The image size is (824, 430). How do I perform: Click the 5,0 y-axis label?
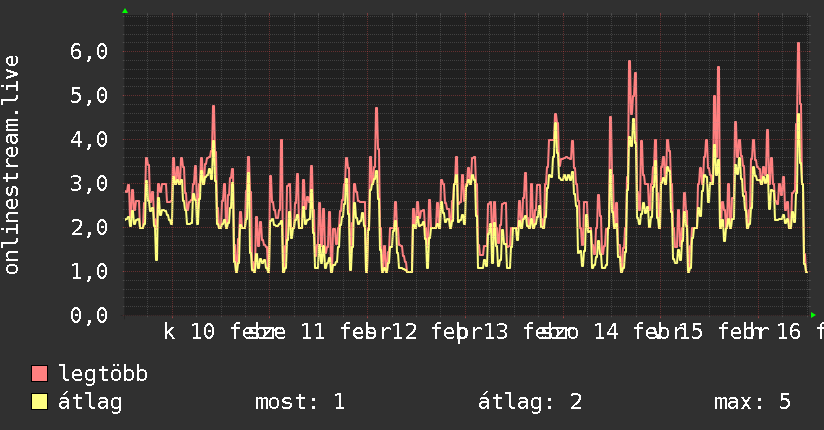coord(89,96)
